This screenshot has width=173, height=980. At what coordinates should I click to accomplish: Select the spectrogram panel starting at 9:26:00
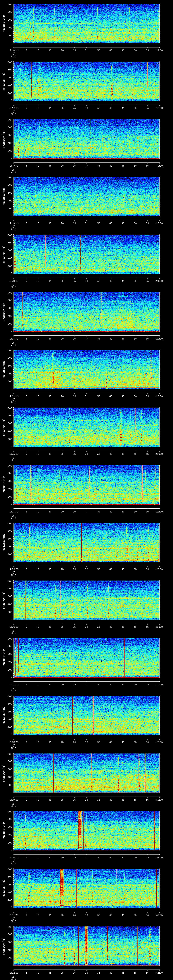click(87, 600)
